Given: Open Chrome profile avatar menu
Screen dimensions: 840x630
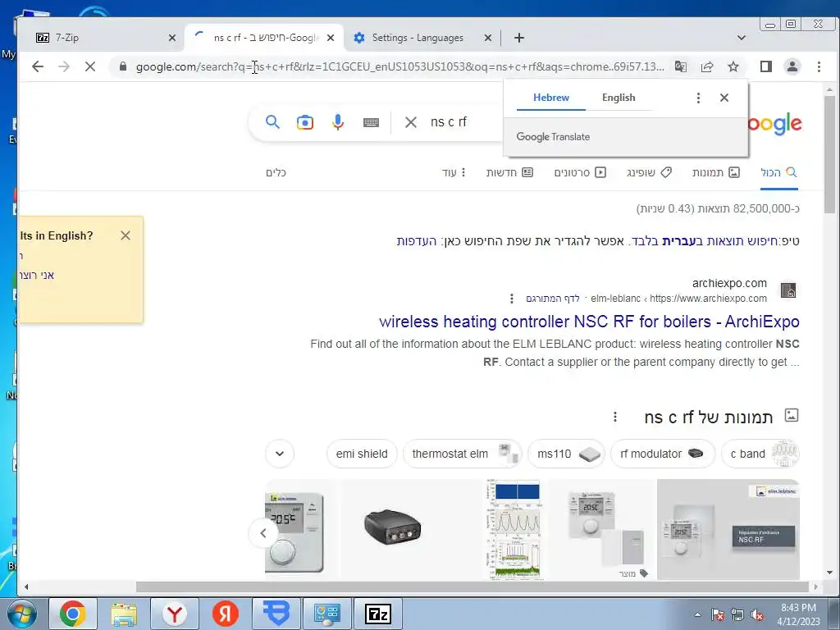Looking at the screenshot, I should (792, 66).
